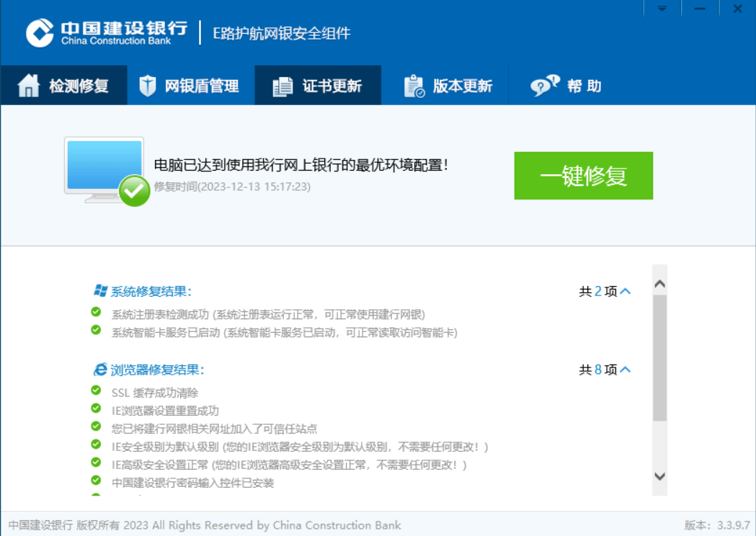
Task: Click the 帮助 label in navigation bar
Action: 584,86
